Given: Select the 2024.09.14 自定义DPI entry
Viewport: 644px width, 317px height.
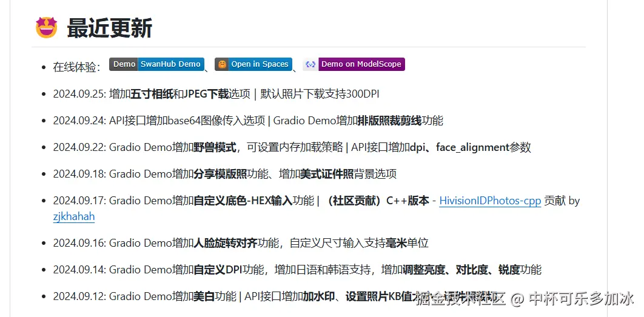Looking at the screenshot, I should click(x=297, y=270).
